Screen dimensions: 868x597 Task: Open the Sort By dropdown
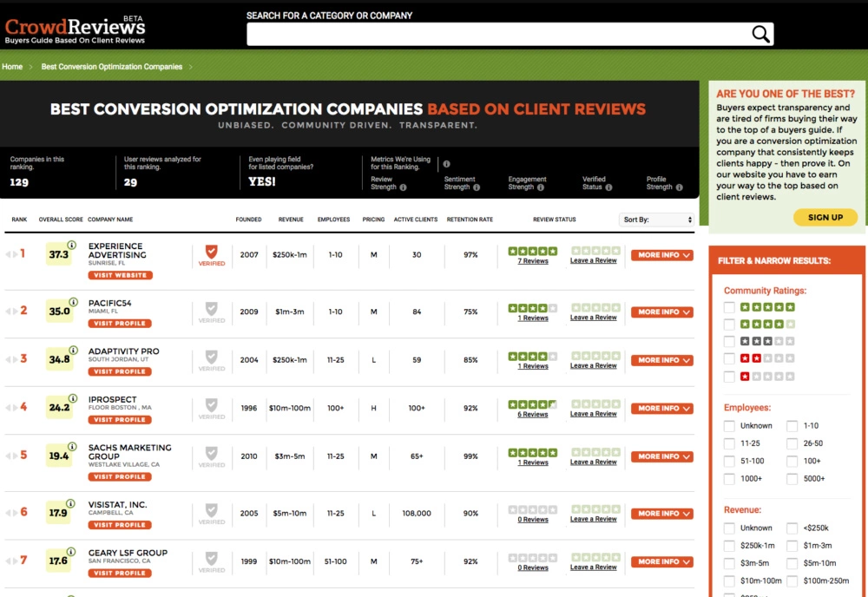click(656, 220)
